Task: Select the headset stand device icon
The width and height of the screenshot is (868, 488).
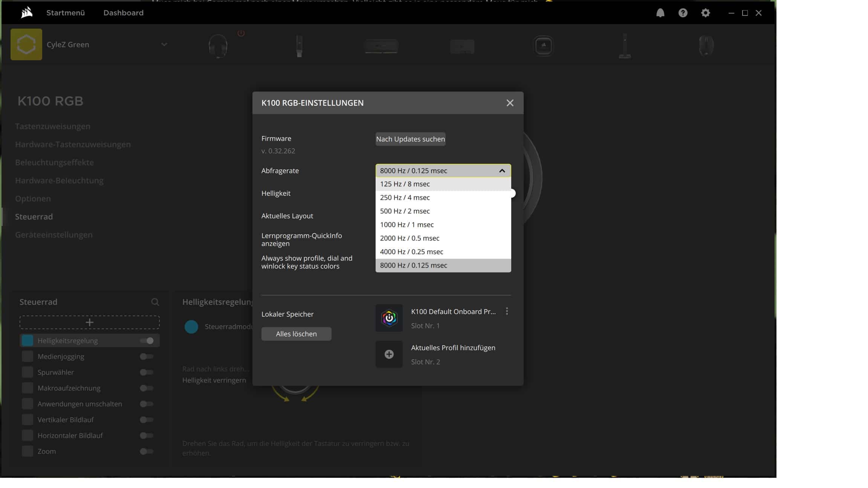Action: click(625, 46)
